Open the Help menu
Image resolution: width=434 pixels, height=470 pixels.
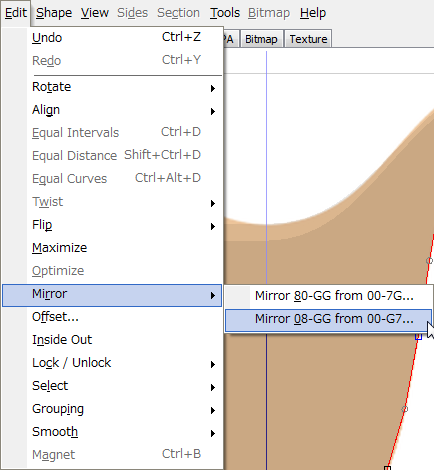click(313, 13)
